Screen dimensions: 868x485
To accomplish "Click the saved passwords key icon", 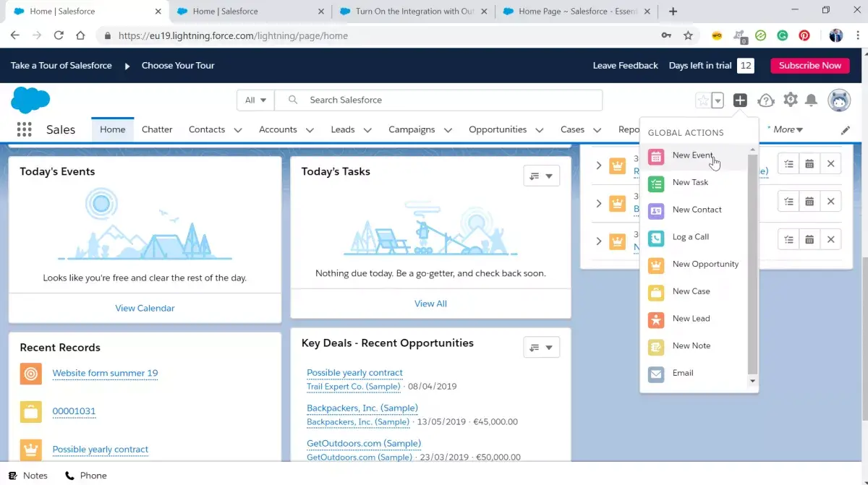I will tap(665, 35).
